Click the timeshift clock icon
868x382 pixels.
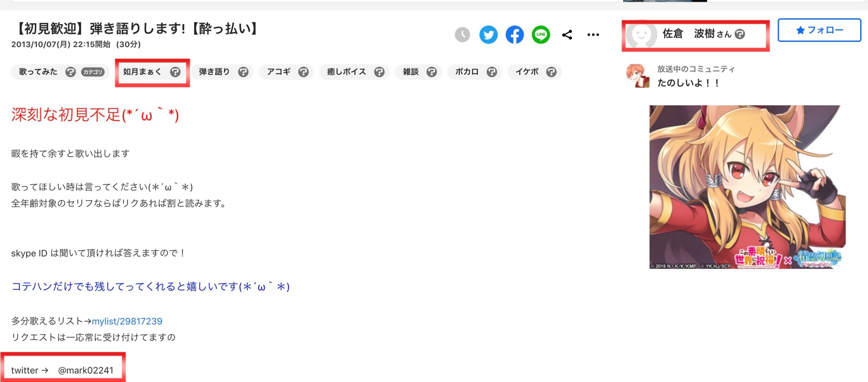[x=462, y=35]
